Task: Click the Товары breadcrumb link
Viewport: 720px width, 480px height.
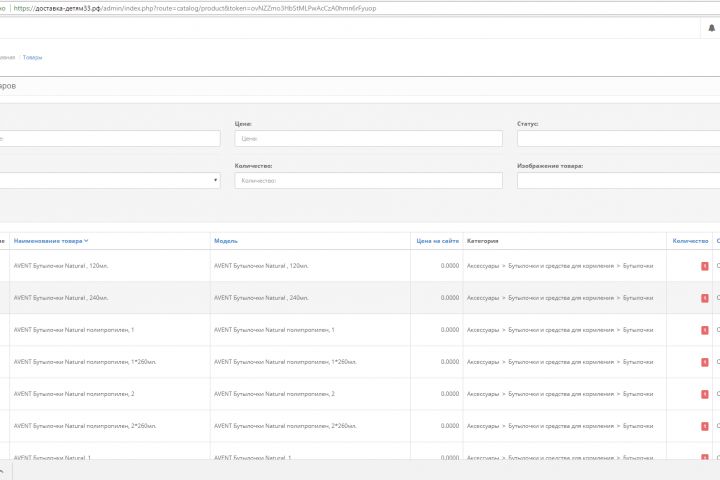Action: (32, 58)
